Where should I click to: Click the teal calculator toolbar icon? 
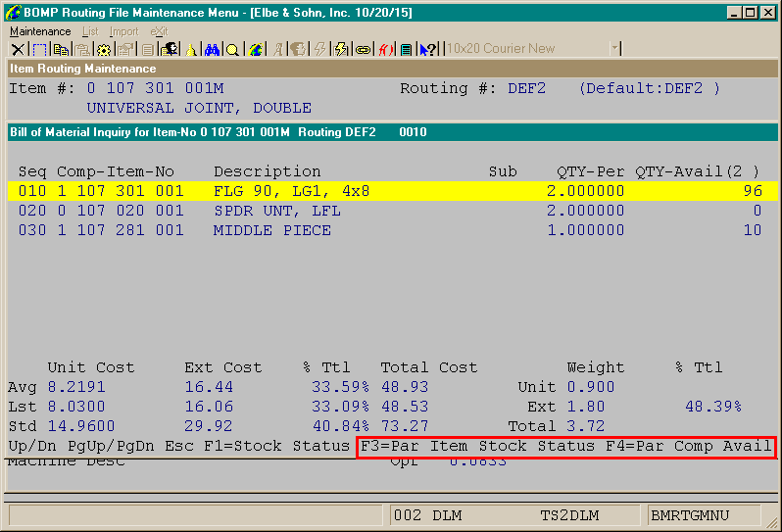(x=407, y=49)
